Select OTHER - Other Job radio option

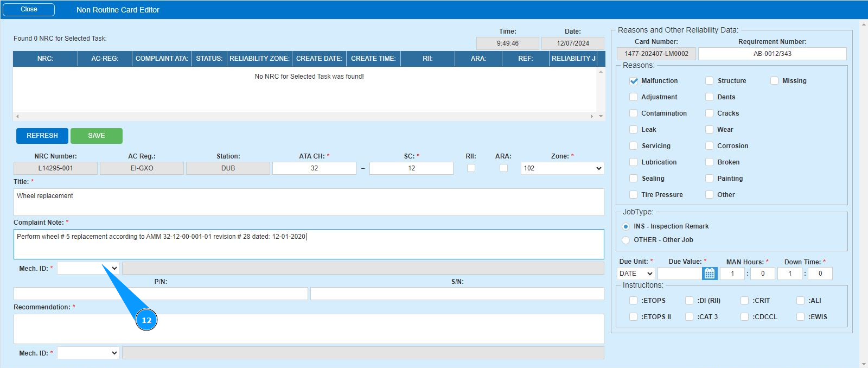(626, 240)
